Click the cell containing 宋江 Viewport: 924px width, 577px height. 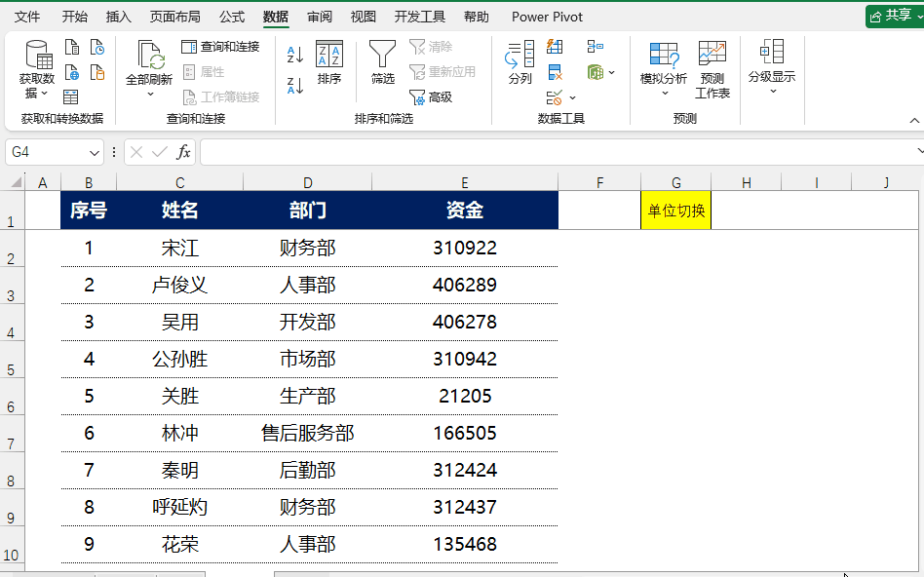179,249
